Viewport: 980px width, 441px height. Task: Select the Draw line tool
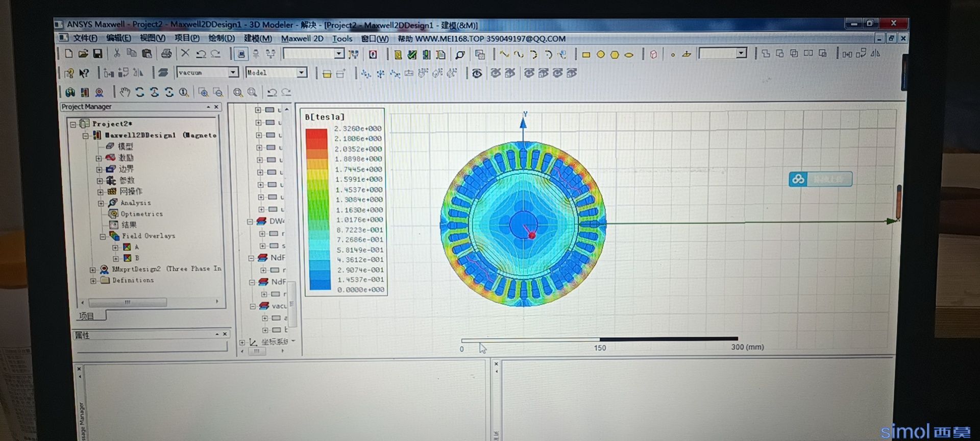click(x=504, y=54)
